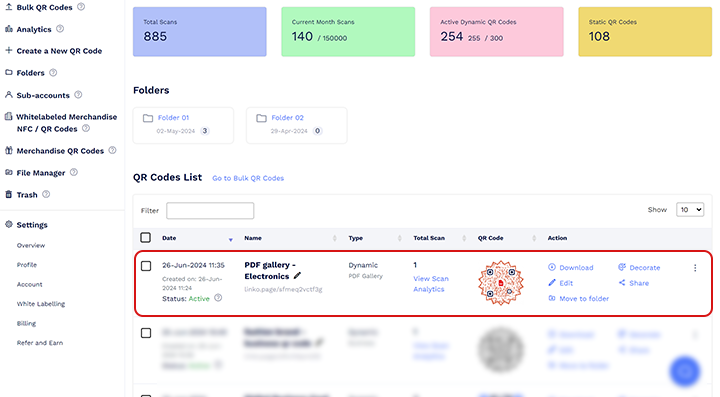Viewport: 720px width, 397px height.
Task: Check the PDF gallery - Electronics row checkbox
Action: [x=146, y=266]
